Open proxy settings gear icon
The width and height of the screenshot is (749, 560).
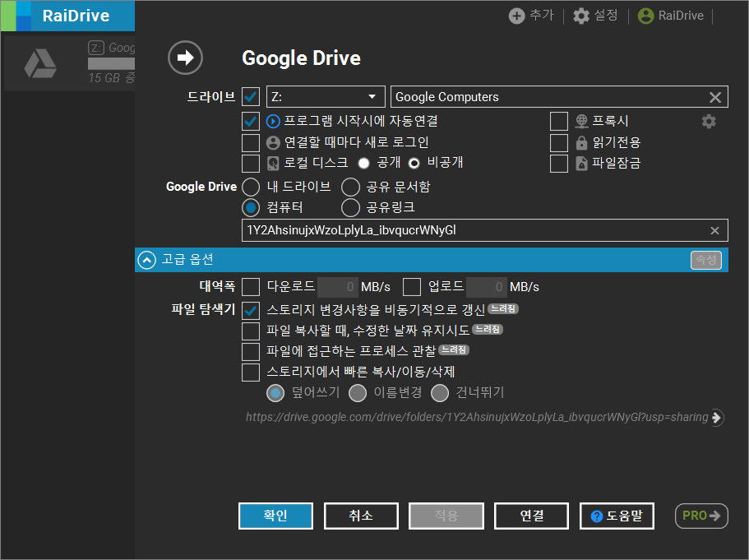[709, 122]
